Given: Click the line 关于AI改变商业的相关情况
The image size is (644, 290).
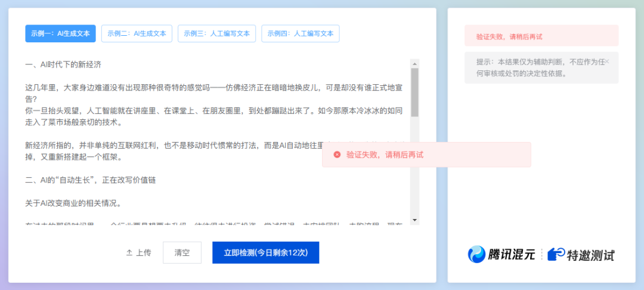Looking at the screenshot, I should (73, 203).
